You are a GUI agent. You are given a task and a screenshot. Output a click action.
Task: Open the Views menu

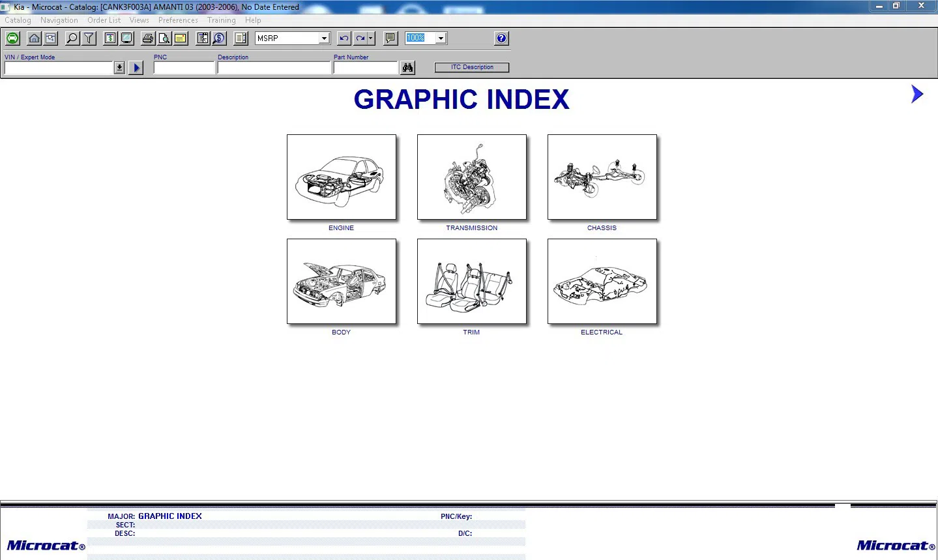139,20
